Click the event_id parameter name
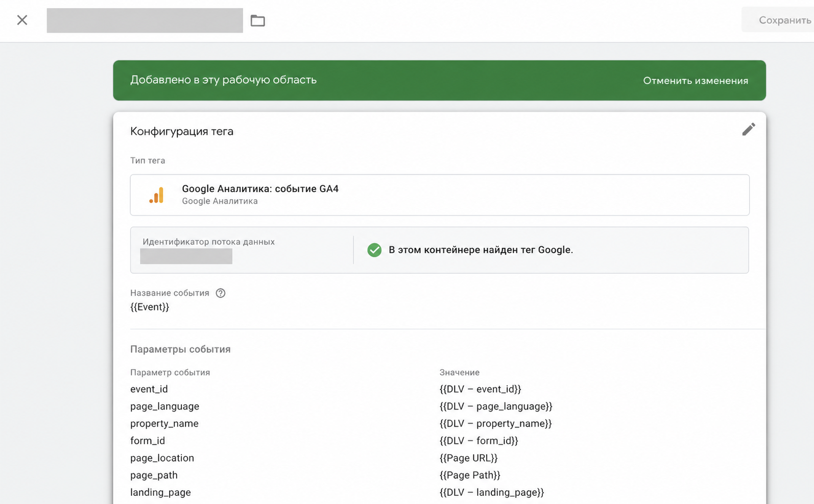 tap(149, 389)
